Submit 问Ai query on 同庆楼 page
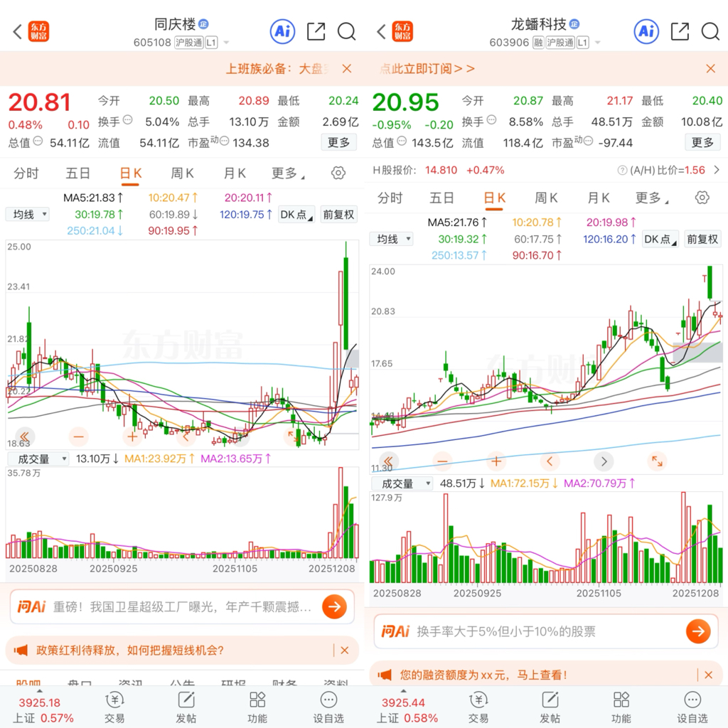This screenshot has height=728, width=728. [x=334, y=606]
